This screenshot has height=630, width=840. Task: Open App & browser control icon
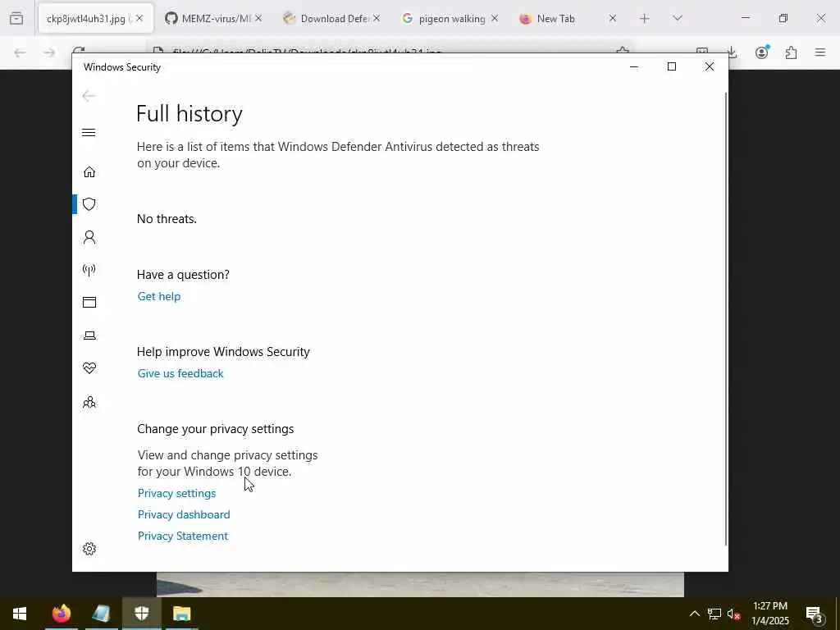tap(89, 302)
